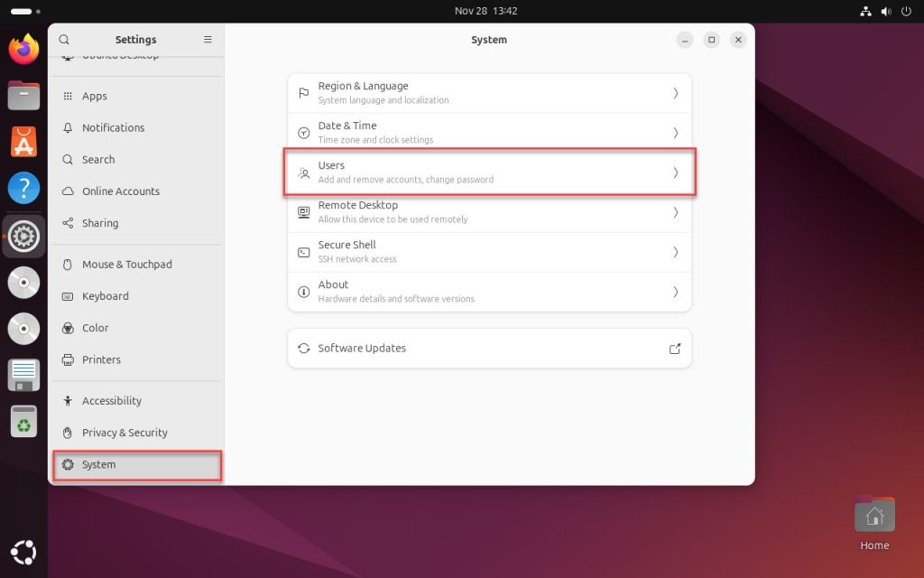Click the search icon in Settings header

pos(64,40)
